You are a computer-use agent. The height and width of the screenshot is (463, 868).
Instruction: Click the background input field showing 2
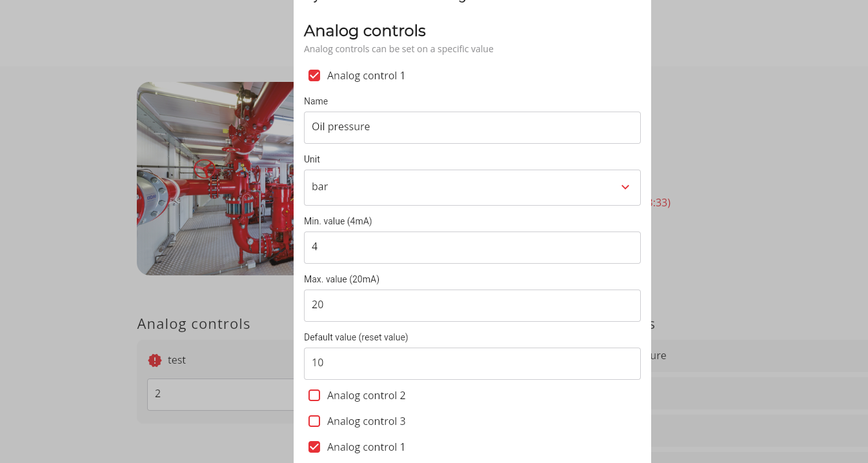click(x=220, y=394)
